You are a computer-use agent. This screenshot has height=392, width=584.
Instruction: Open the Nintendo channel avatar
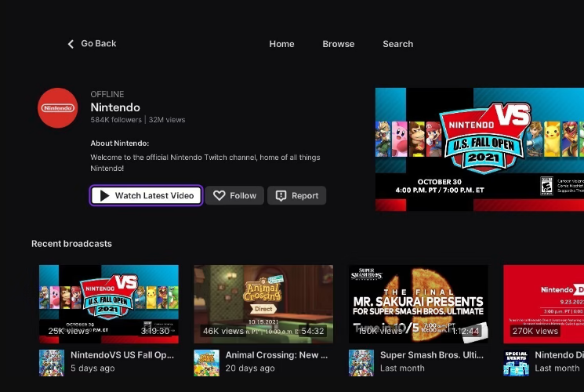pyautogui.click(x=58, y=108)
